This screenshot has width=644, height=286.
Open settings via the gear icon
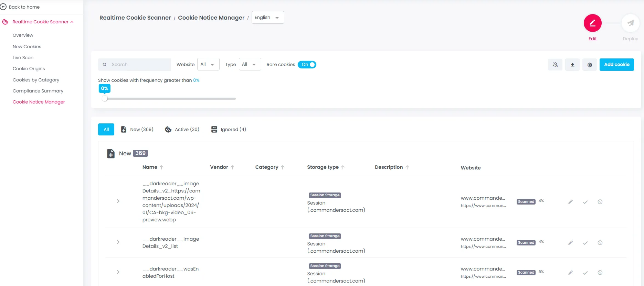click(x=590, y=65)
